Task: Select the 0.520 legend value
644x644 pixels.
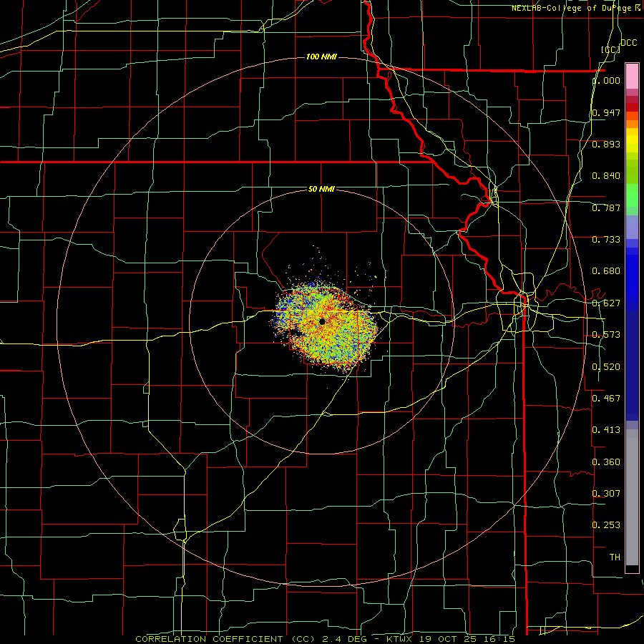Action: (x=606, y=367)
